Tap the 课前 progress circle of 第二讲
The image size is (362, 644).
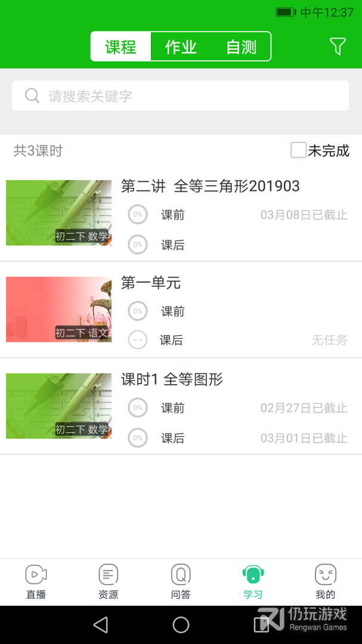tap(138, 215)
